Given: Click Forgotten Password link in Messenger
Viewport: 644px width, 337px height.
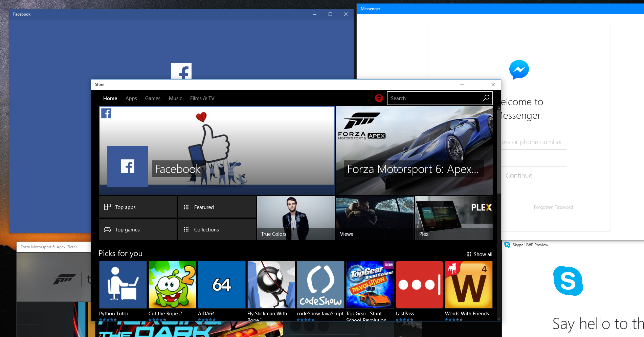Looking at the screenshot, I should tap(553, 207).
